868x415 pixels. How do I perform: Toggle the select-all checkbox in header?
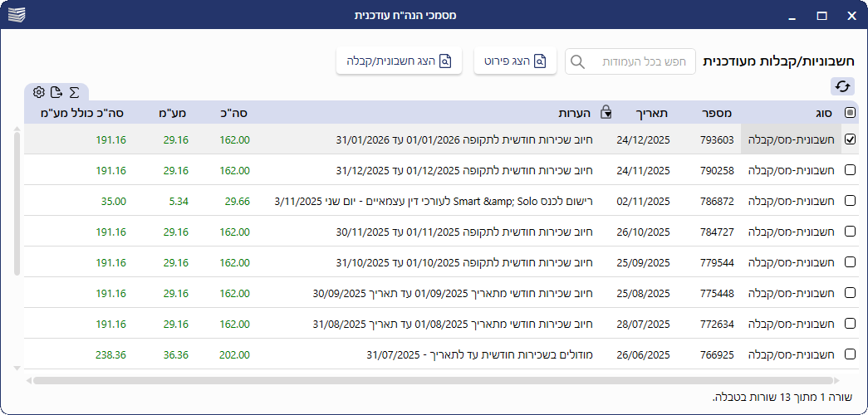point(850,113)
